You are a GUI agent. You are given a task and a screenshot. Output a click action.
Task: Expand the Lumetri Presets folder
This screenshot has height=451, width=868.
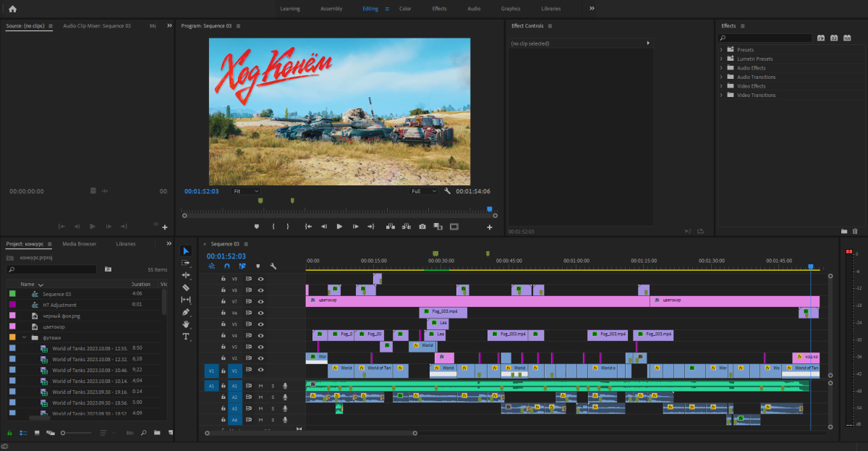[721, 59]
